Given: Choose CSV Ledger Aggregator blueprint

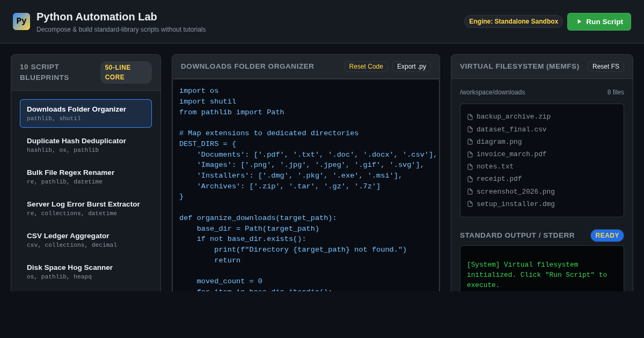Looking at the screenshot, I should tap(86, 240).
